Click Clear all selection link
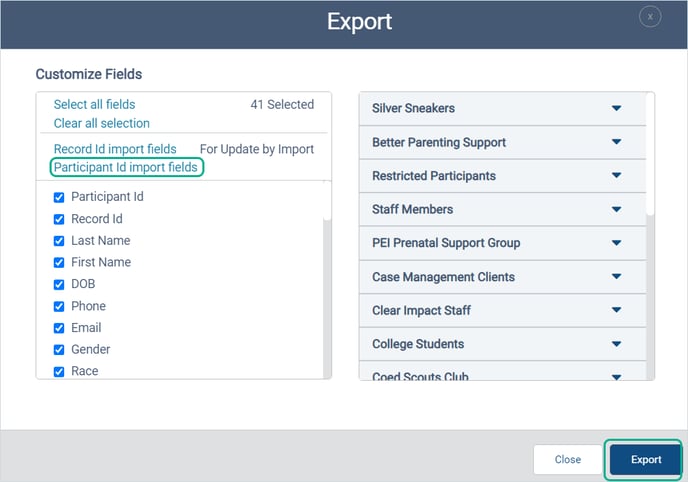 tap(101, 123)
